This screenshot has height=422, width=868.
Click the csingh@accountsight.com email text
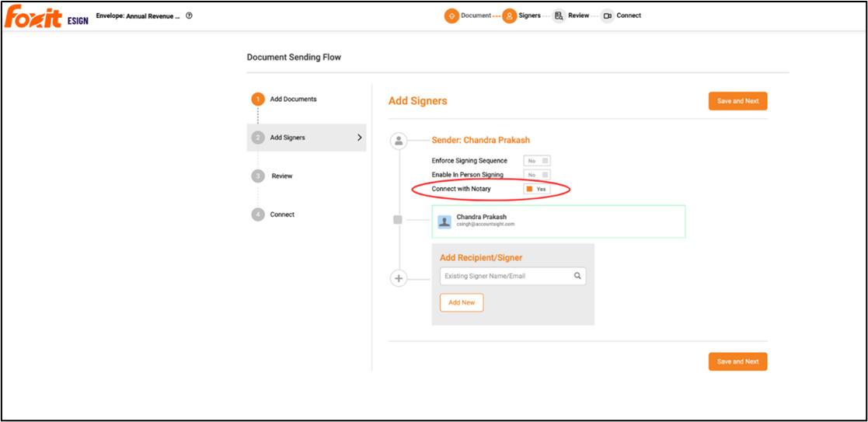point(486,225)
